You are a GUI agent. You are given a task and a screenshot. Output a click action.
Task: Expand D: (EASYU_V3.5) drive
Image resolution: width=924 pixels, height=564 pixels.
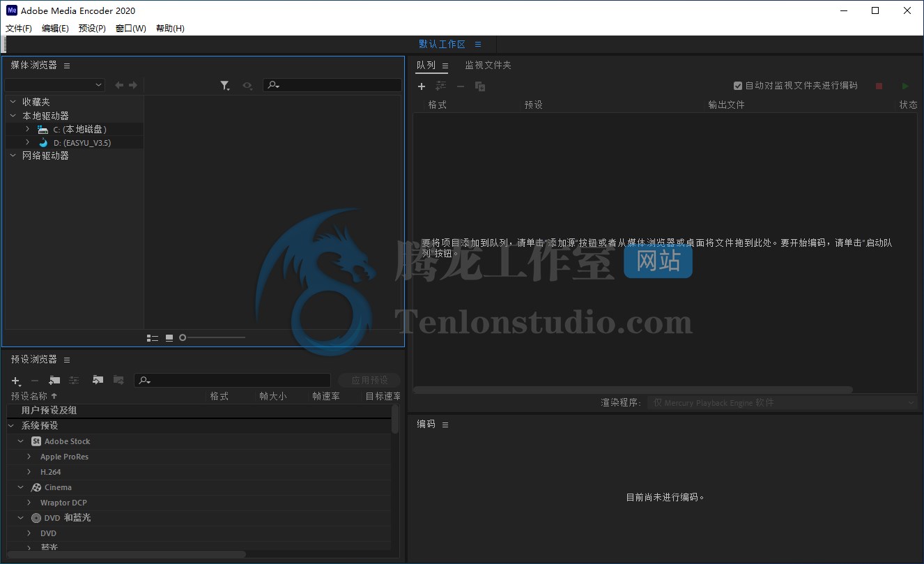tap(27, 142)
